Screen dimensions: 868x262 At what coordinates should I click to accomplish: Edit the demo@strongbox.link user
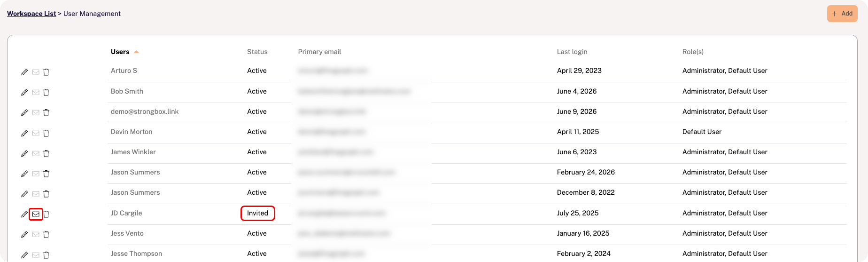click(24, 112)
